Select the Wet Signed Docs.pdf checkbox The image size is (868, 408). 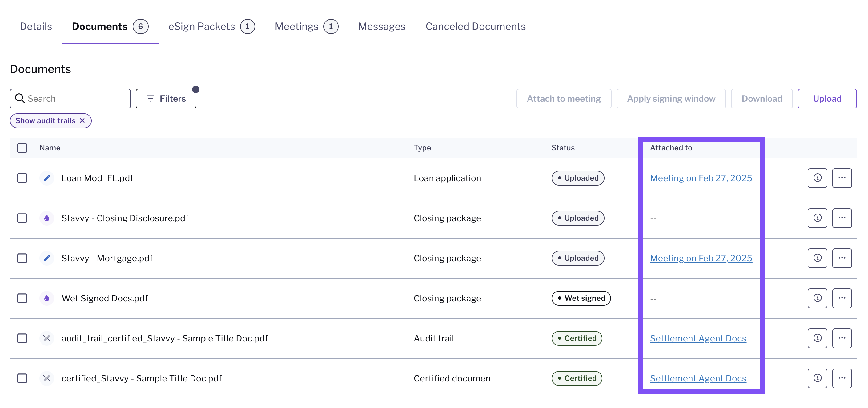[22, 298]
